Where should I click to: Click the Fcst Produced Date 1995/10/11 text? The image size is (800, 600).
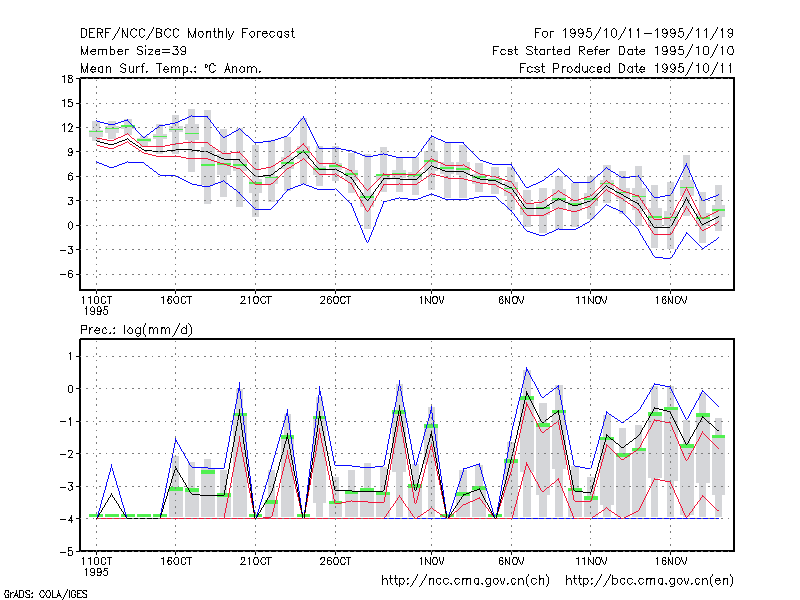[x=626, y=68]
